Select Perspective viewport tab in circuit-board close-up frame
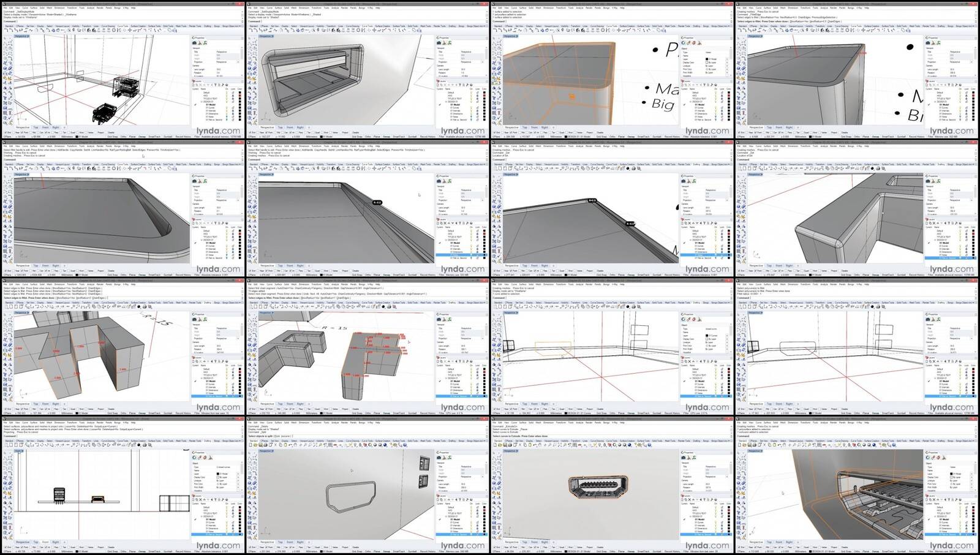The image size is (980, 555). click(x=757, y=542)
